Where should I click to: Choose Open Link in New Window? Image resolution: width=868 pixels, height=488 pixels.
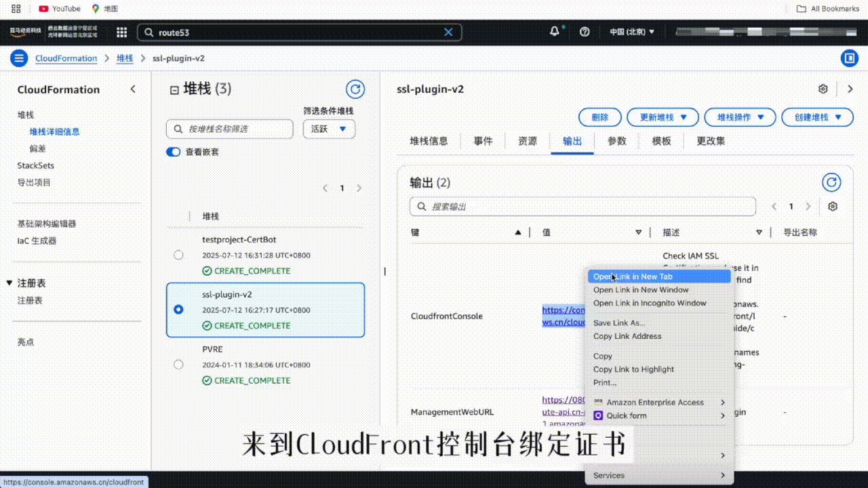659,290
